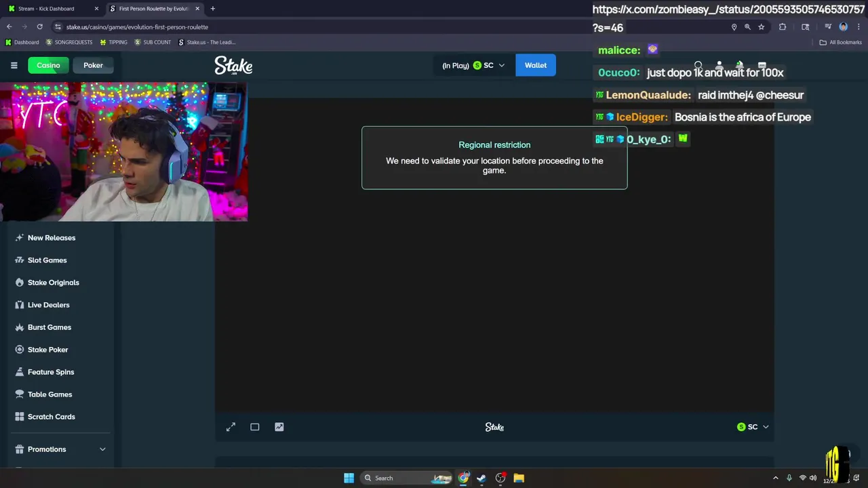Click the Stake Poker chip icon
This screenshot has height=488, width=868.
click(20, 350)
